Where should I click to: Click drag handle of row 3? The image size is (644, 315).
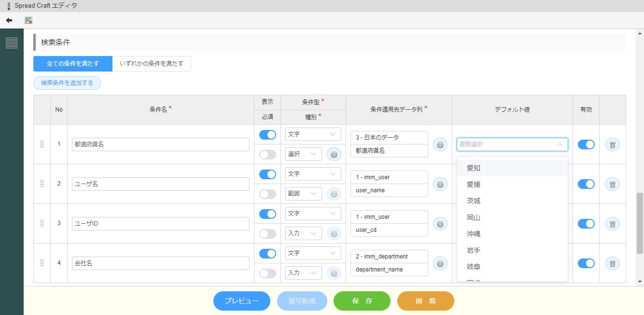pyautogui.click(x=42, y=223)
